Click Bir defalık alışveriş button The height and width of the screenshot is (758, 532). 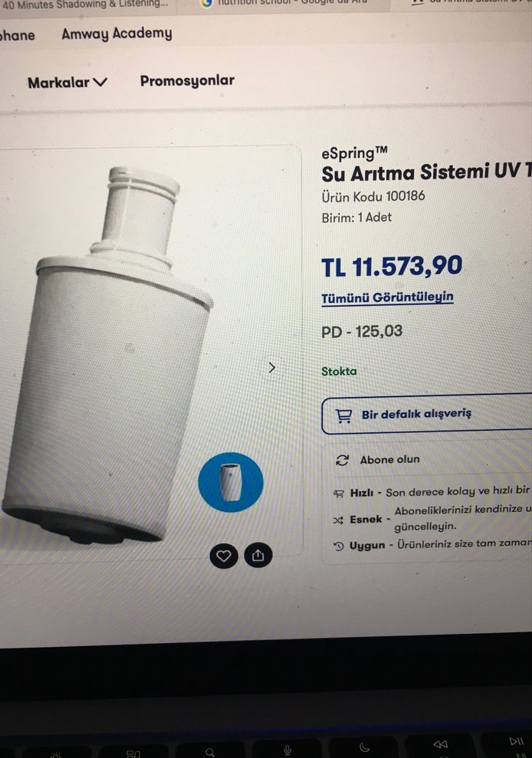[x=426, y=415]
